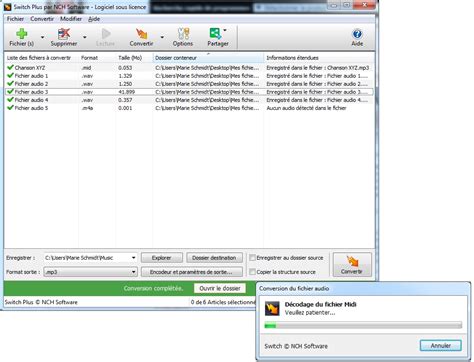Open the Fichier menu
This screenshot has width=474, height=362.
[15, 19]
